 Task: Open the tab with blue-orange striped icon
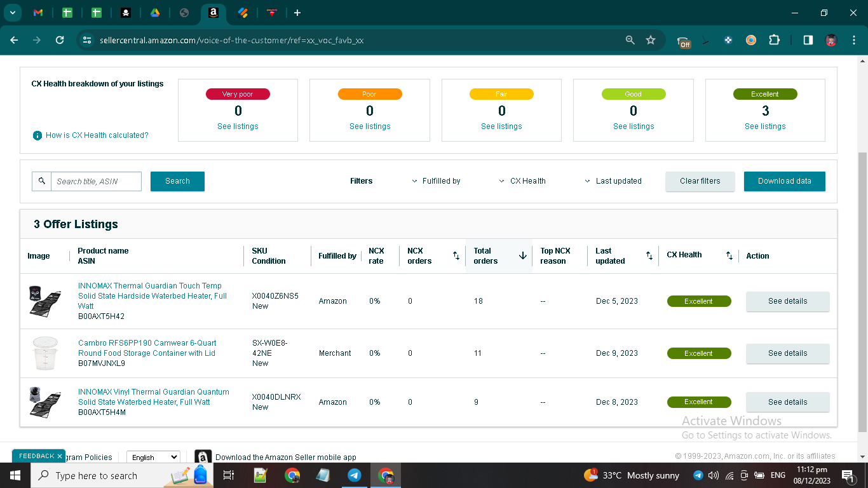tap(243, 13)
